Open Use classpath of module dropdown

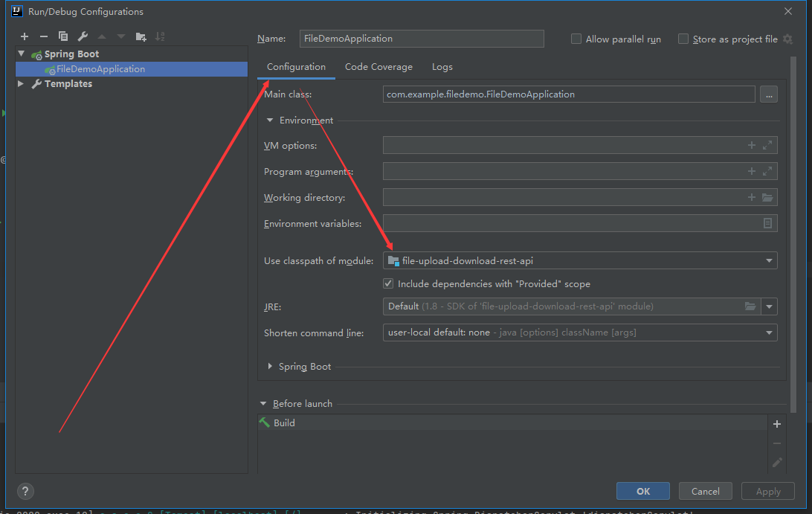580,260
